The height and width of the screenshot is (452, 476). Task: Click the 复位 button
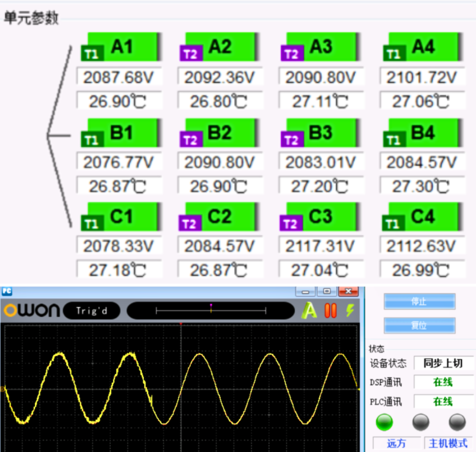[x=419, y=326]
